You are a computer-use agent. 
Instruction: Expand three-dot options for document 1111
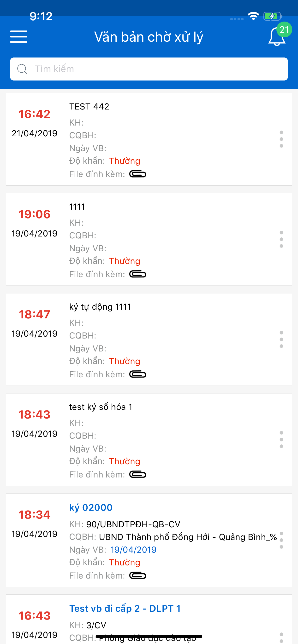[281, 239]
